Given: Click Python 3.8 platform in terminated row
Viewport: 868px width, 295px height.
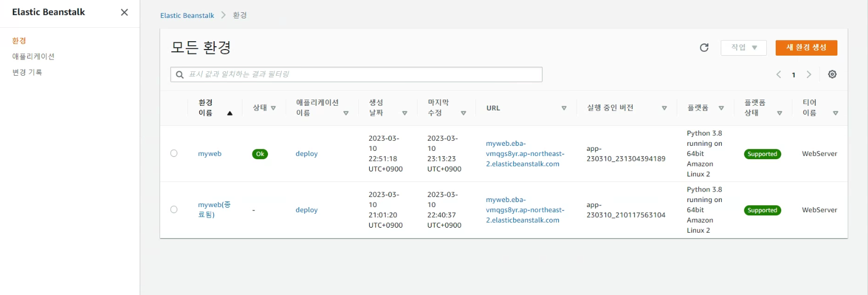Looking at the screenshot, I should pyautogui.click(x=705, y=210).
